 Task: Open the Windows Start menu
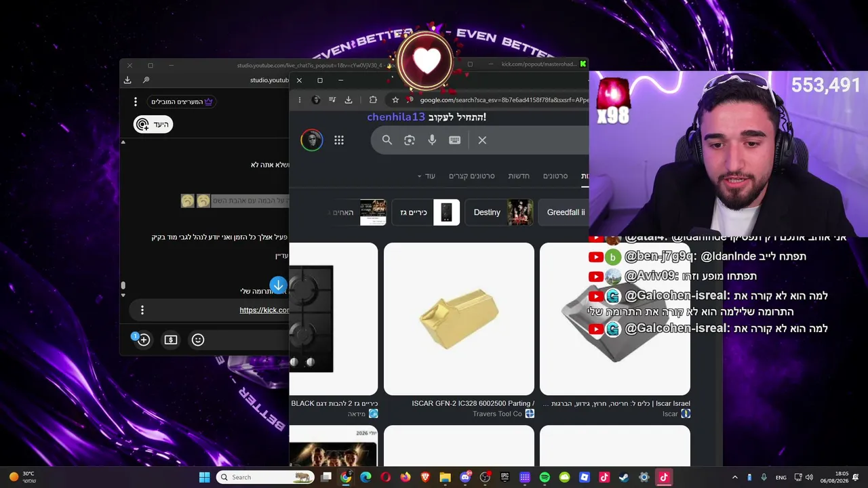tap(204, 477)
